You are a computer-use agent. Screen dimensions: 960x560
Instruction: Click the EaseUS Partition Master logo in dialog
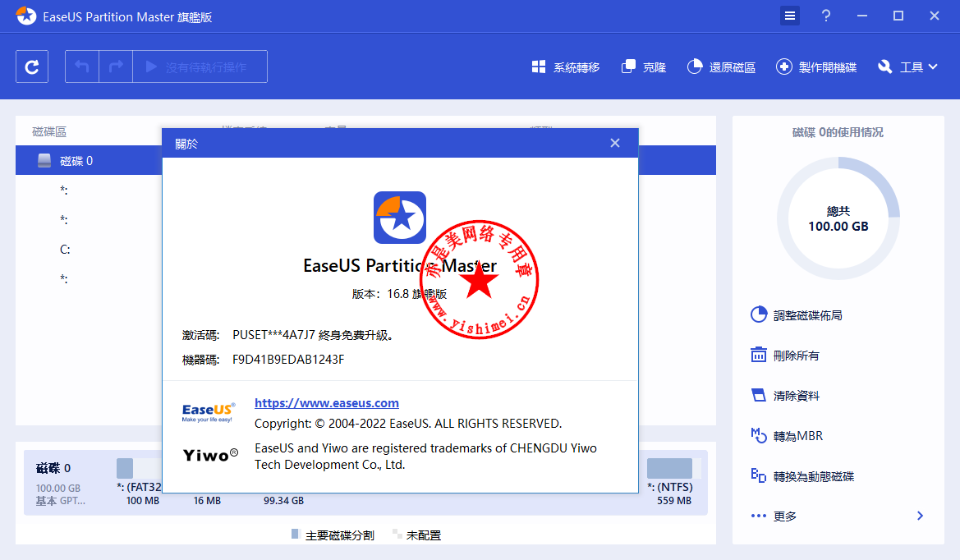pyautogui.click(x=400, y=218)
